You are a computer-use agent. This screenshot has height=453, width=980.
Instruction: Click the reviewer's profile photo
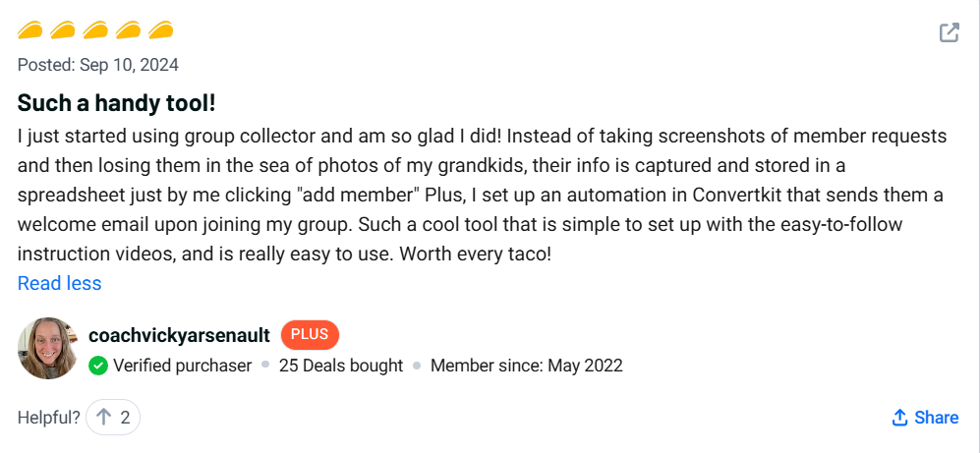48,348
